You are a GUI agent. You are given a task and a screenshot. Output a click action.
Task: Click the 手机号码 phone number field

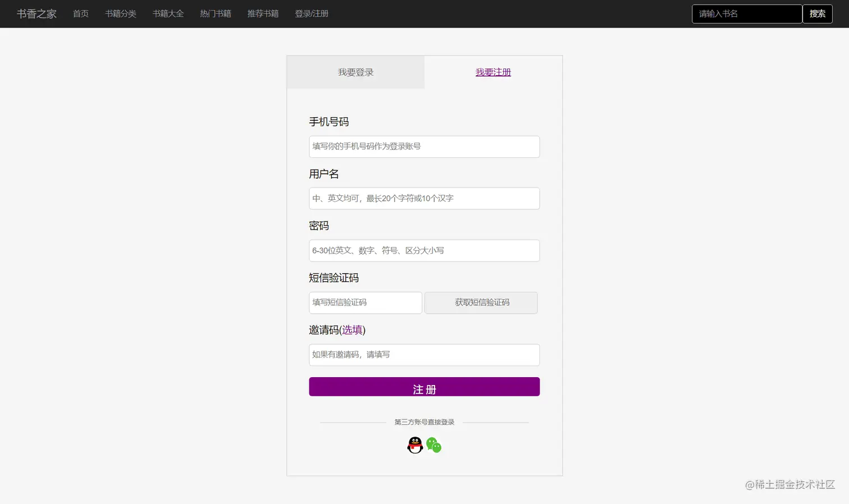tap(424, 146)
